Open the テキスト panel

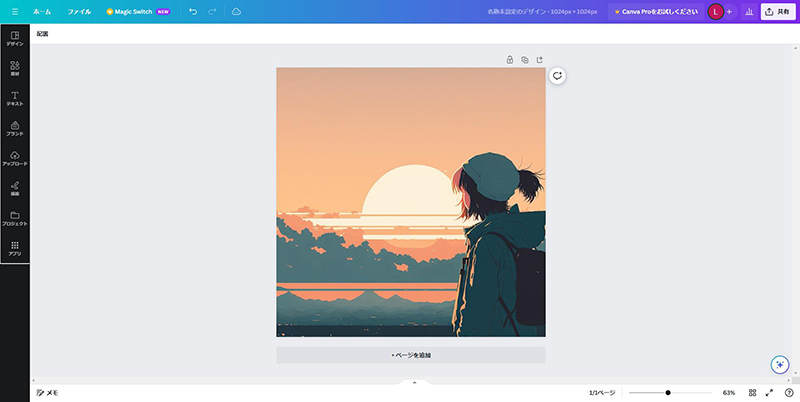(15, 99)
